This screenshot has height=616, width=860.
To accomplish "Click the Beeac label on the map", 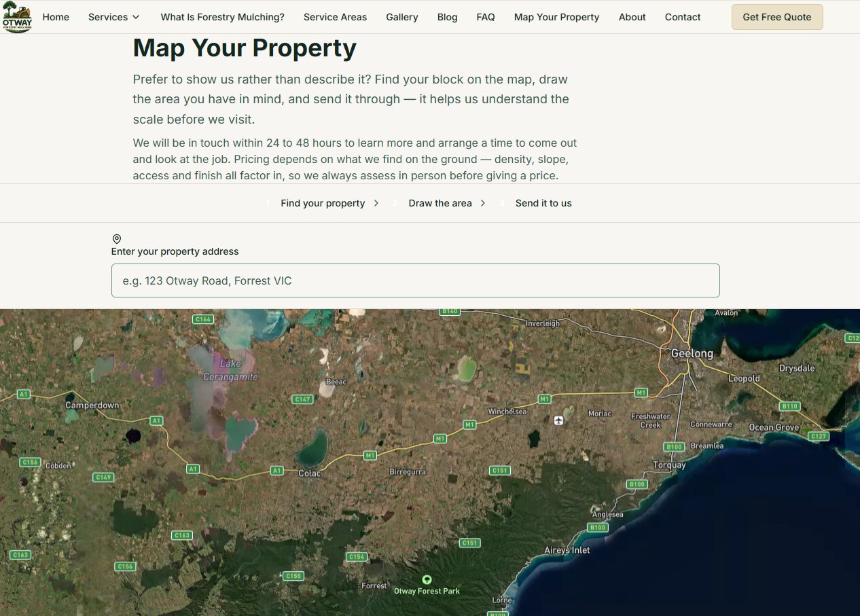I will (x=336, y=382).
